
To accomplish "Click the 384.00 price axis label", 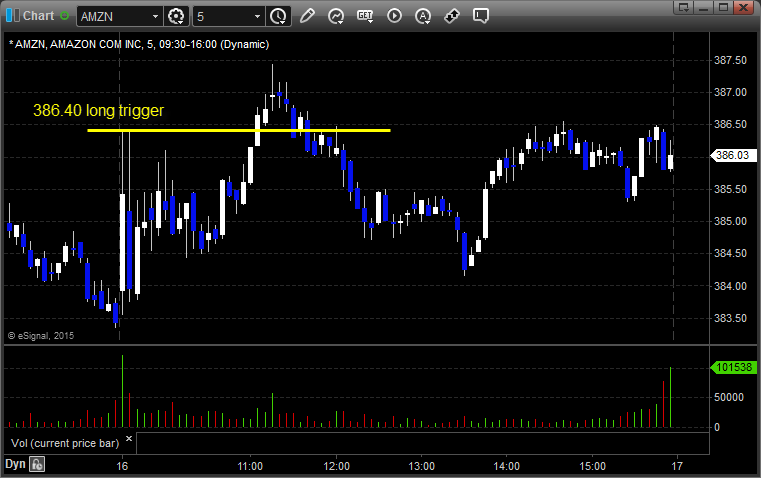I will point(730,286).
